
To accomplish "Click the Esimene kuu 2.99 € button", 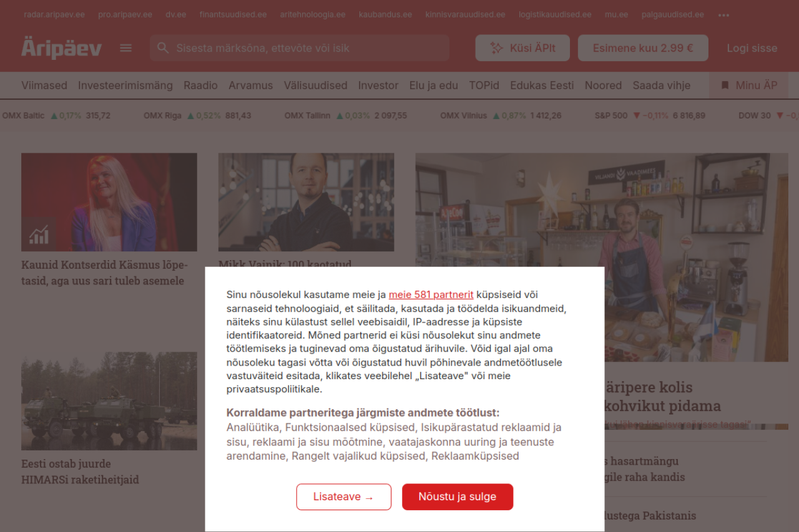I will point(643,48).
